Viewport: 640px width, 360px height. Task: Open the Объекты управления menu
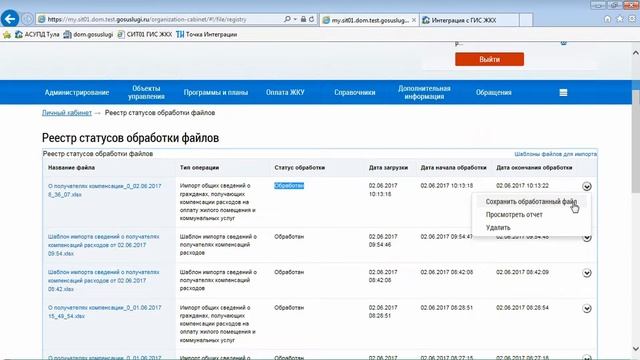click(x=146, y=93)
